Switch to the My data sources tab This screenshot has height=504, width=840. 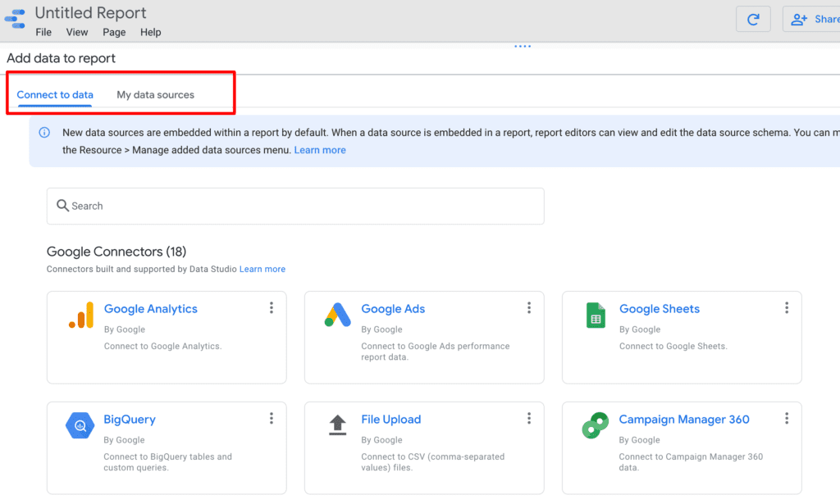155,95
